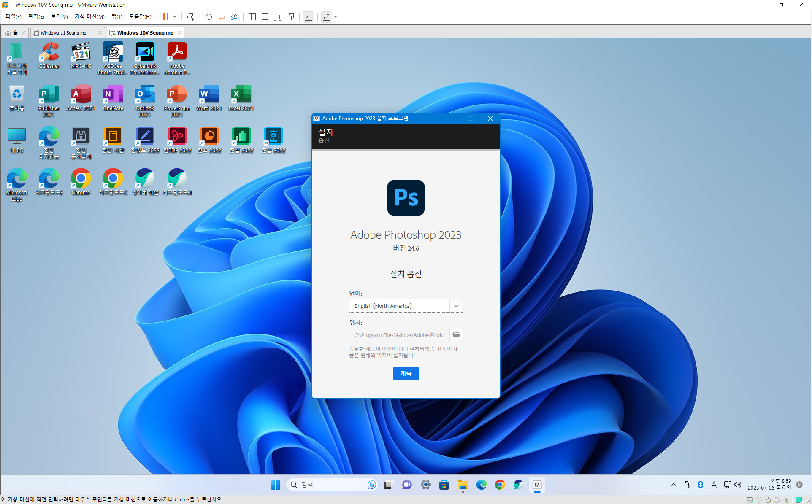Switch to Windows 11 Seung mo tab
812x504 pixels.
[63, 33]
